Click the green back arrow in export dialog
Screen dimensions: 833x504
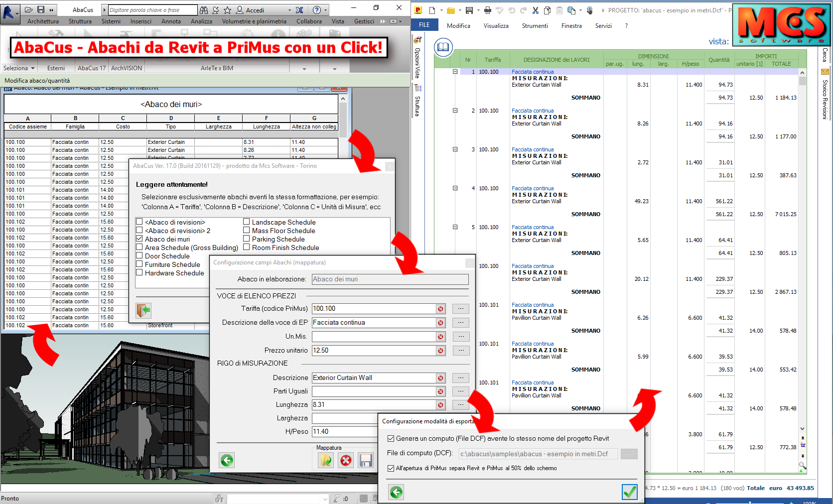(396, 492)
